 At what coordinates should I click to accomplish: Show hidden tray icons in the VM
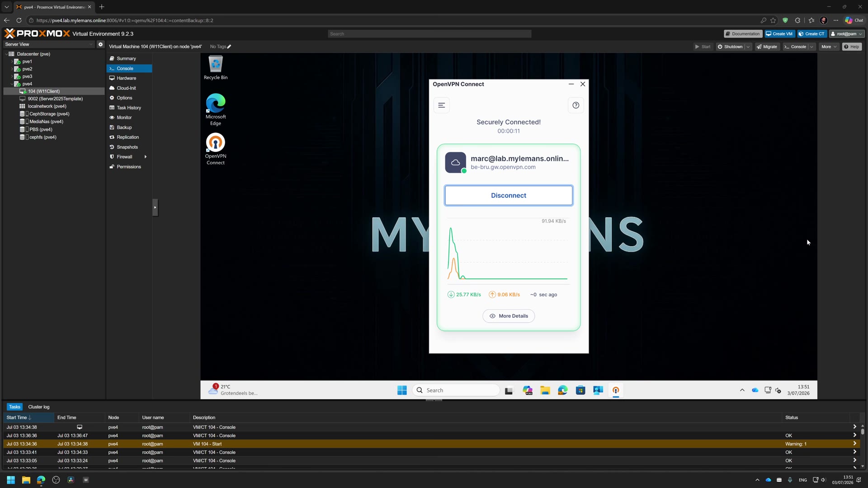coord(742,390)
